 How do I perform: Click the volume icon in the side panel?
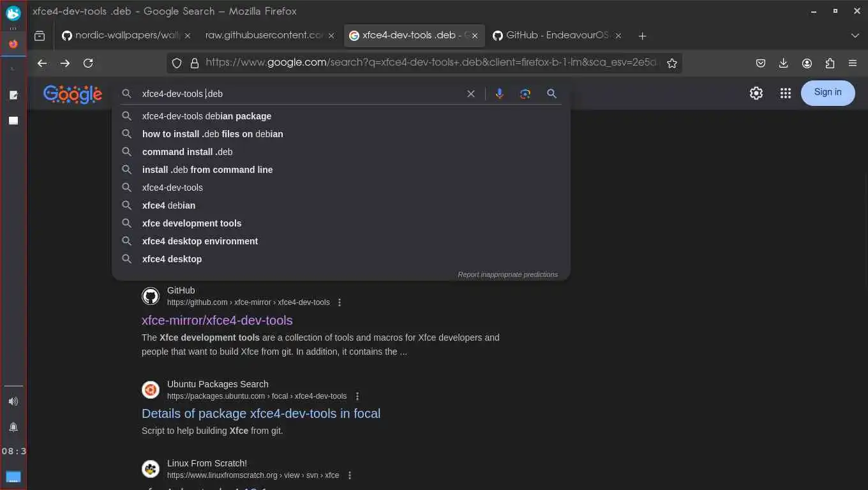click(13, 401)
